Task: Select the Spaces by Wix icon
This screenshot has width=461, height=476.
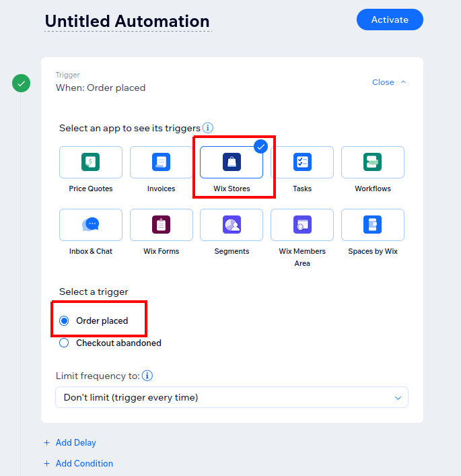Action: point(373,225)
